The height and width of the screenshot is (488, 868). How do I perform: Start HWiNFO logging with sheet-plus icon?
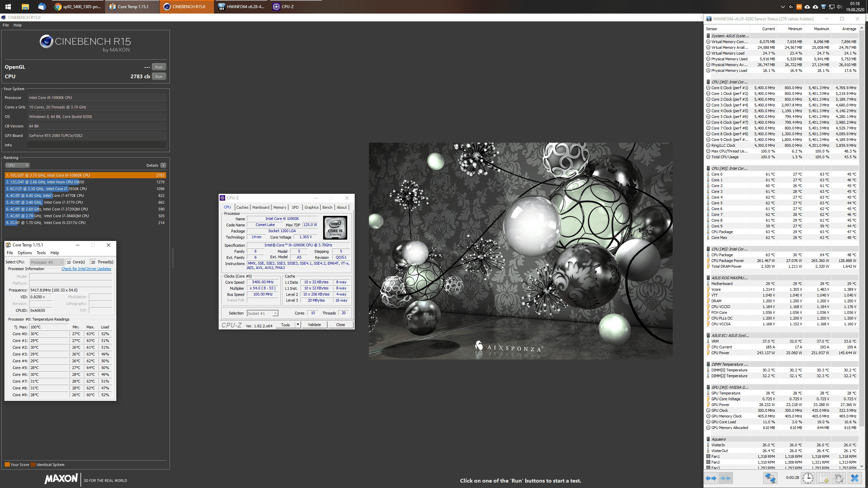point(824,478)
